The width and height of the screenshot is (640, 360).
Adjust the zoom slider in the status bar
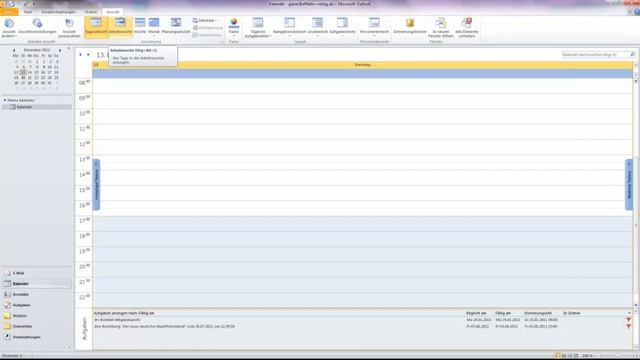pos(618,356)
